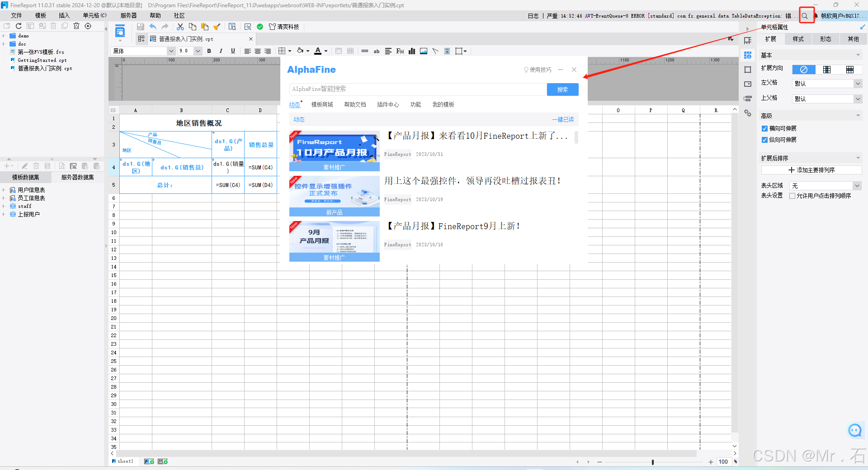Switch to the 形态 tab in cell properties
Screen dimensions: 868x470
[x=826, y=39]
